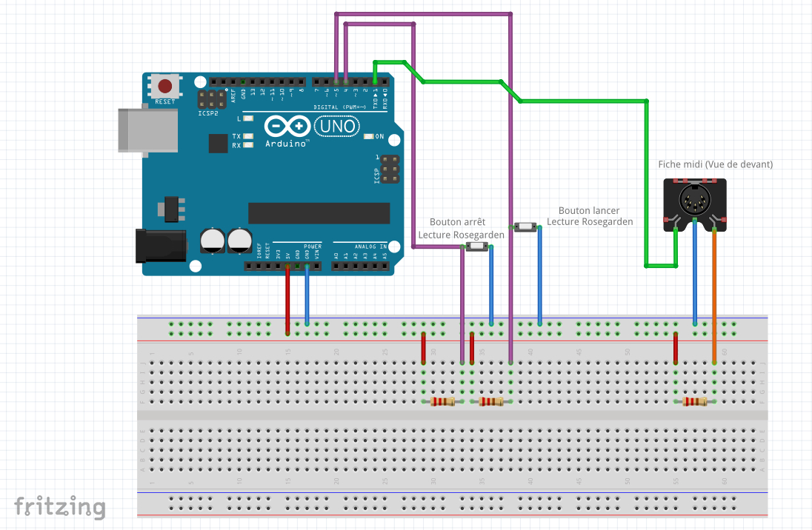Select the orange wire from MIDI plug

[x=714, y=297]
